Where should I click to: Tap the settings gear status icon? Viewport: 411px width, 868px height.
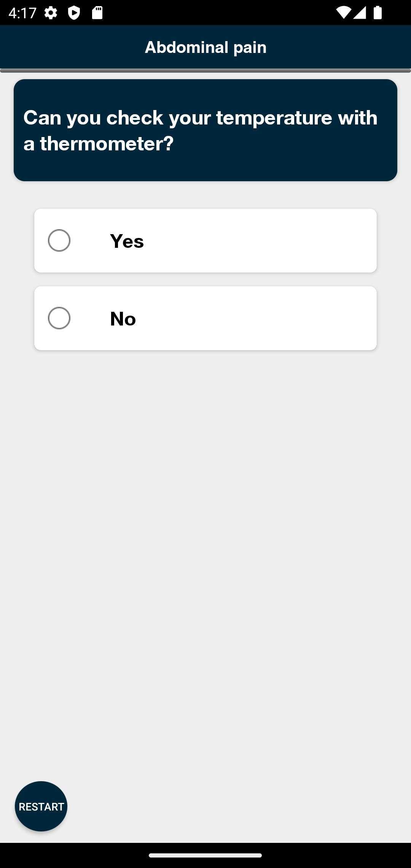coord(51,13)
